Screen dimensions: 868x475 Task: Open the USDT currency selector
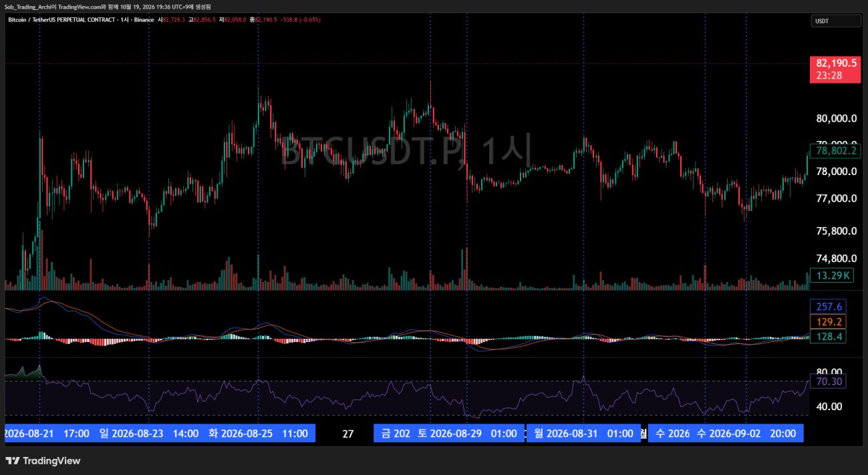point(836,21)
